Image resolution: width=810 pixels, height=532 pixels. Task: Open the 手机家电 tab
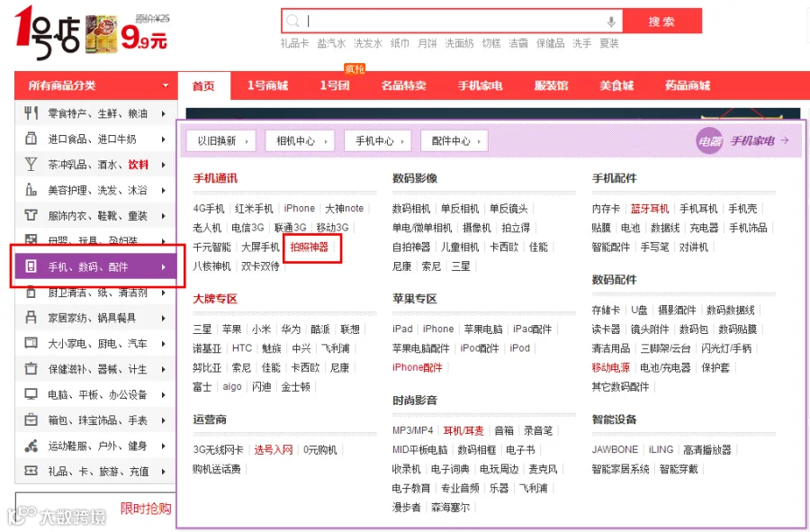[x=480, y=86]
